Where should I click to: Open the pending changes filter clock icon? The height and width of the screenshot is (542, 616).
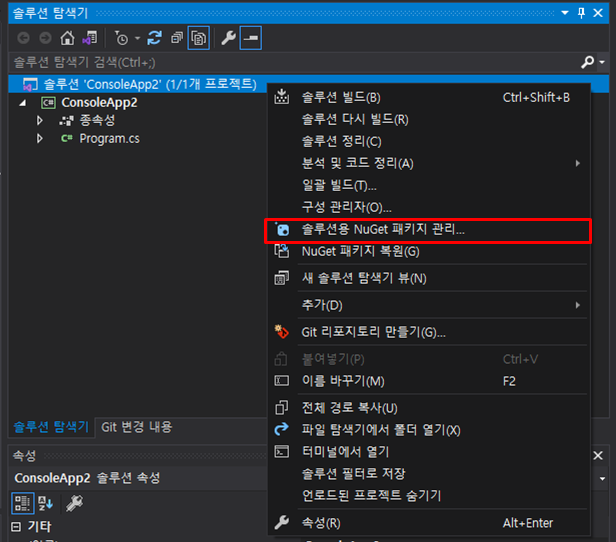point(121,38)
